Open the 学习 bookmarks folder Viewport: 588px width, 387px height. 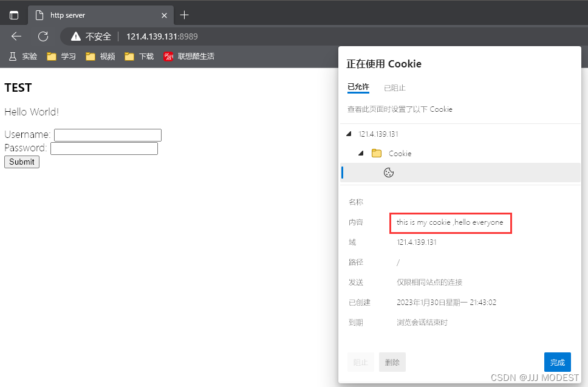(61, 57)
